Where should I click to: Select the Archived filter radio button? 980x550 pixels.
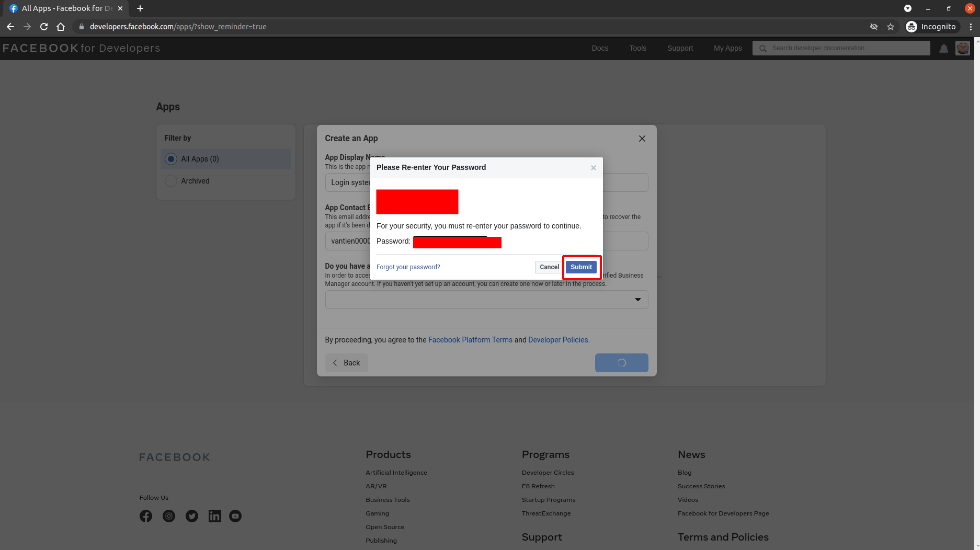171,181
